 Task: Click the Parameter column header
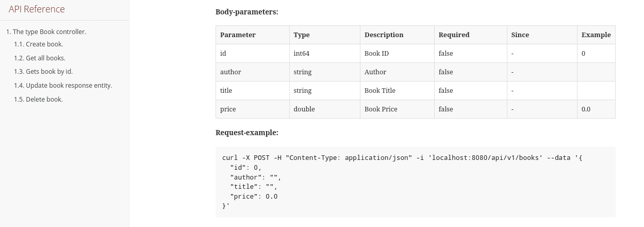238,35
